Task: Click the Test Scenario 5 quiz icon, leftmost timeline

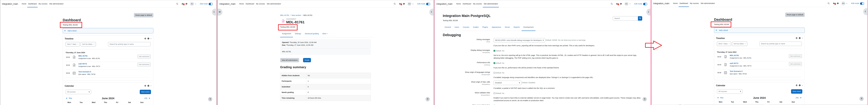Action: coord(74,73)
